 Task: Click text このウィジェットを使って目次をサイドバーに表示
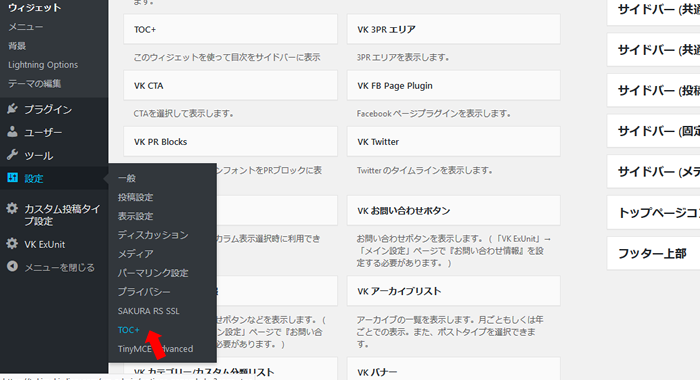[x=227, y=57]
